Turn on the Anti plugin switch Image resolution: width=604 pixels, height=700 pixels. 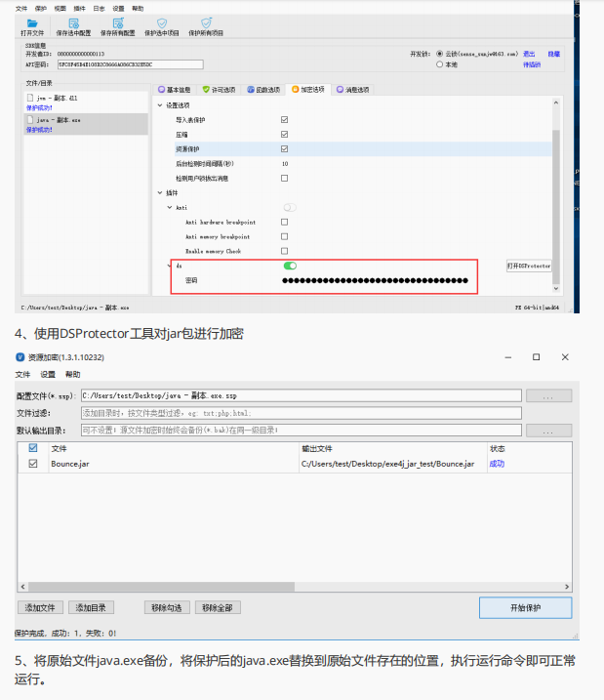290,208
